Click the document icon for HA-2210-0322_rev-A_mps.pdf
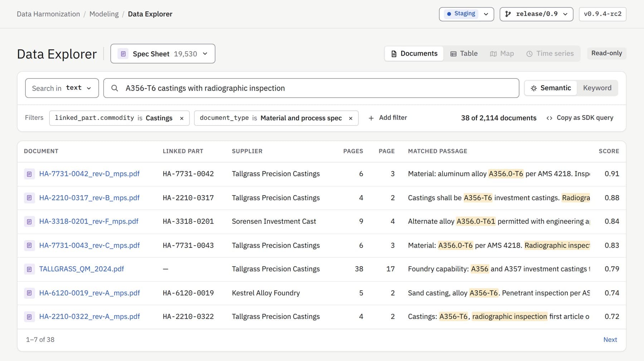The height and width of the screenshot is (361, 644). click(x=29, y=317)
